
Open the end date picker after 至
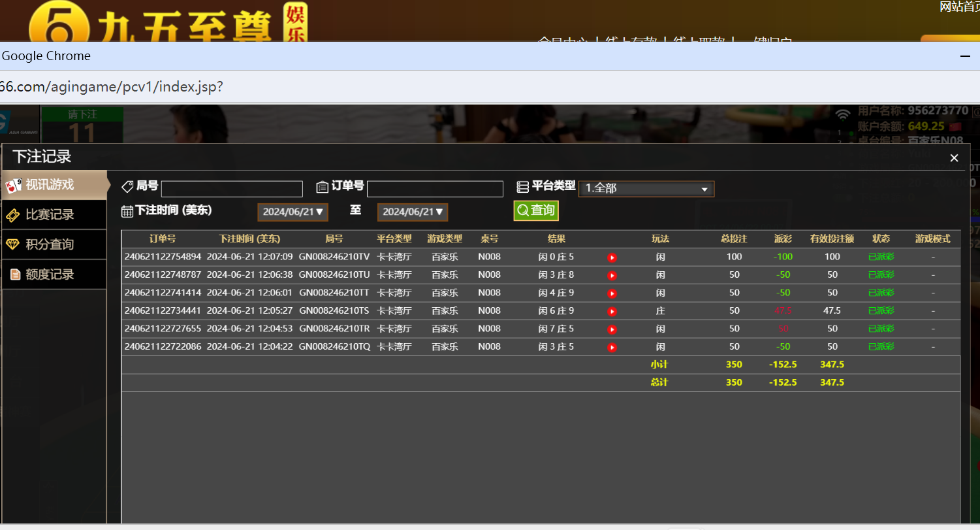click(413, 212)
